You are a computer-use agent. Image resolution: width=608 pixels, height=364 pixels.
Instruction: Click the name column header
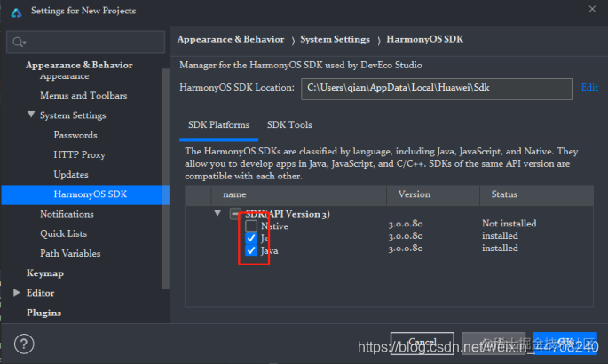coord(298,194)
